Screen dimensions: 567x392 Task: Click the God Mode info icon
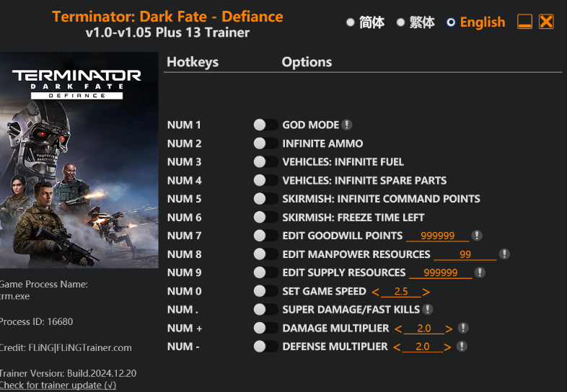[x=347, y=125]
